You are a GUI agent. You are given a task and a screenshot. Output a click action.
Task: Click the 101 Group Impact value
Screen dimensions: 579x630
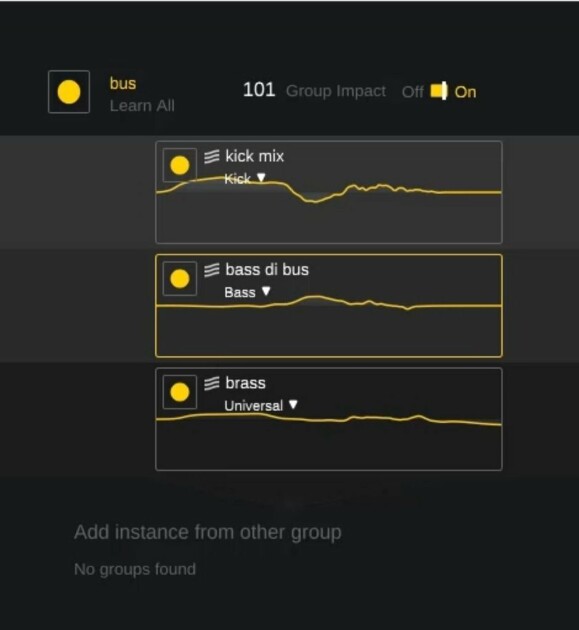click(x=259, y=90)
